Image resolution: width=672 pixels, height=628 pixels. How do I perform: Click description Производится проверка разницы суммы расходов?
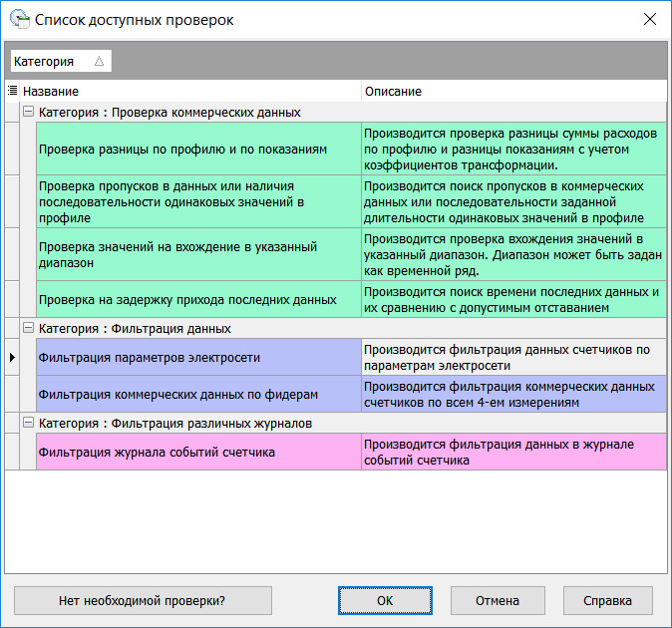tap(513, 150)
